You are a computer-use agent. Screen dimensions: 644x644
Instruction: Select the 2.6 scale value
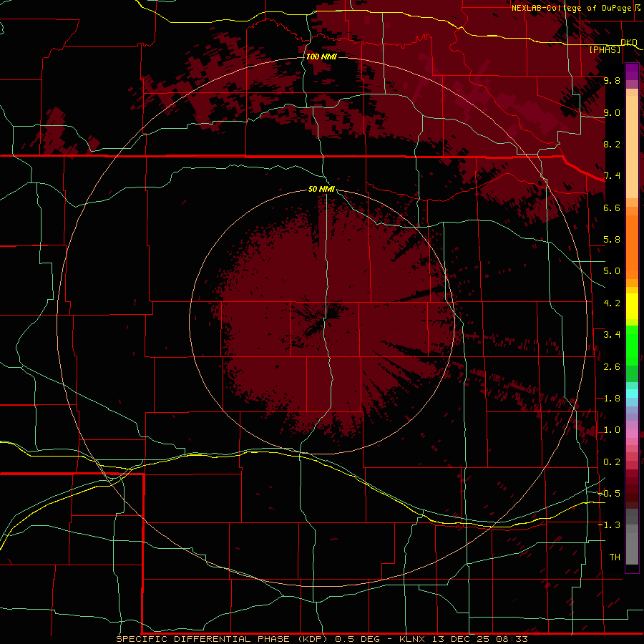click(612, 367)
